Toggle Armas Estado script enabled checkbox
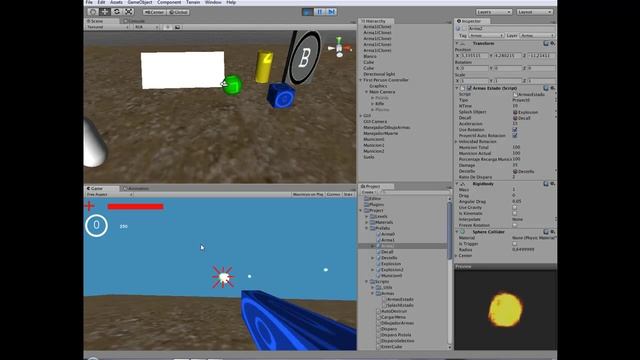Screen dimensions: 640x360 (x=469, y=88)
